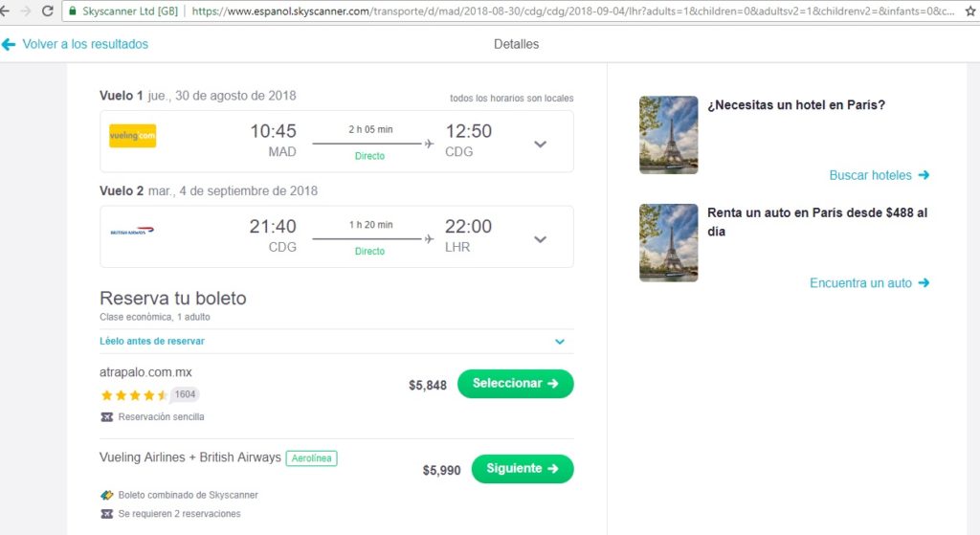Click the 10:45 departure time

(x=273, y=130)
